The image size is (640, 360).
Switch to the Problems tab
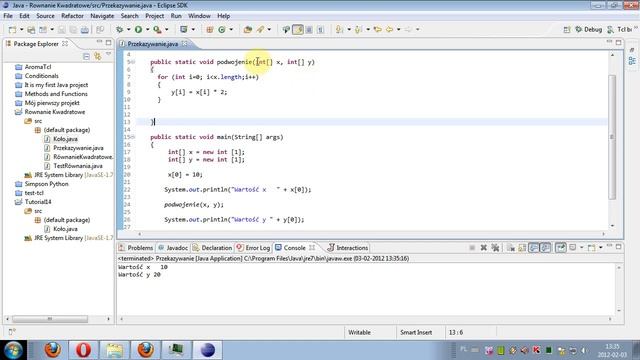click(136, 248)
